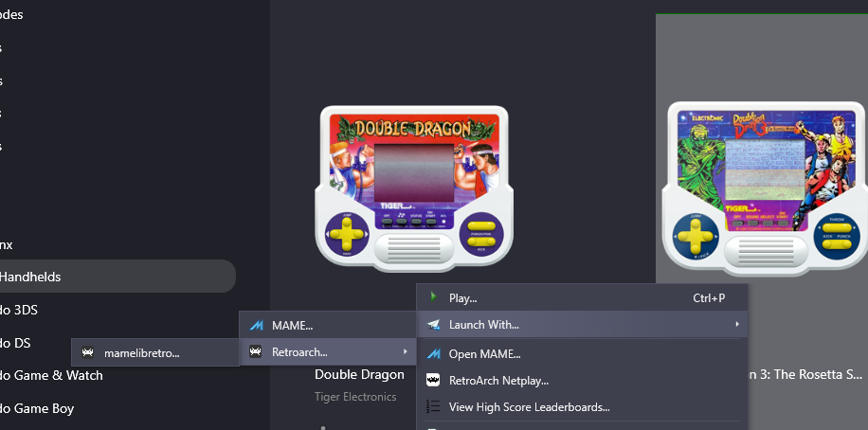Expand the Retroarch submenu arrow
868x430 pixels.
coord(406,351)
